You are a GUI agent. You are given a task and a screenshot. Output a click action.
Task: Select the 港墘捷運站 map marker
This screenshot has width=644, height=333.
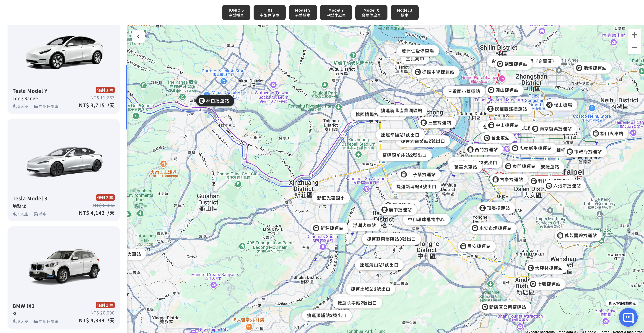pos(592,68)
